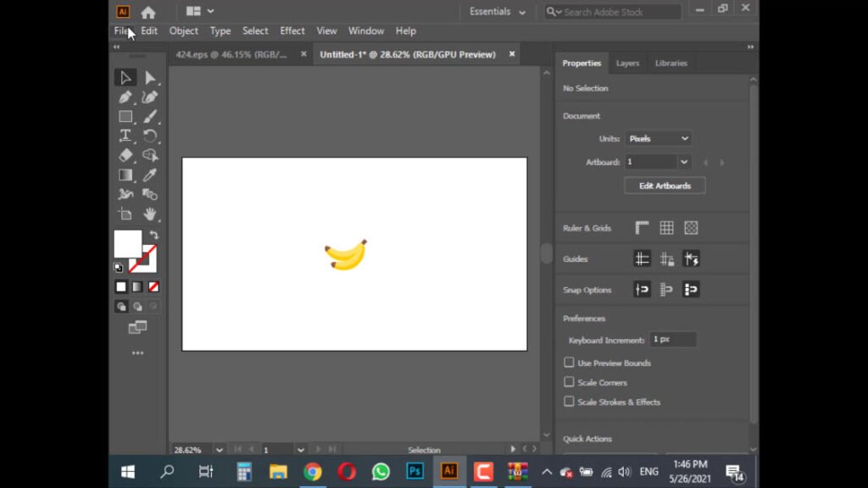Close the Untitled-1 document tab
This screenshot has height=488, width=868.
(512, 54)
